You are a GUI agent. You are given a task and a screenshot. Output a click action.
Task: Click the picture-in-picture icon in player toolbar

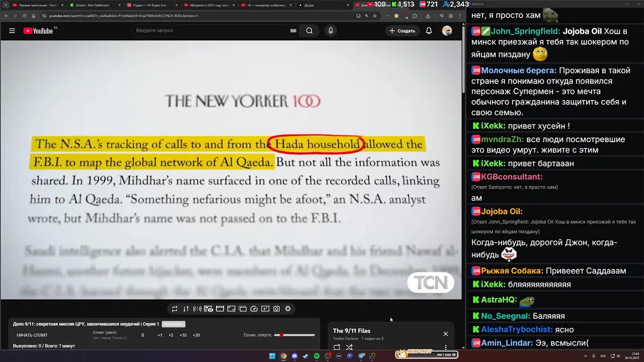[265, 309]
